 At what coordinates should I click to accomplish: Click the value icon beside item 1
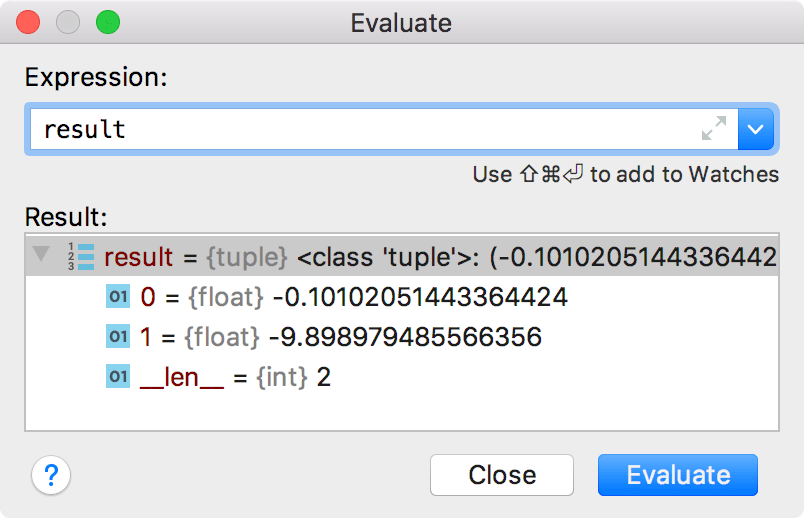point(118,336)
